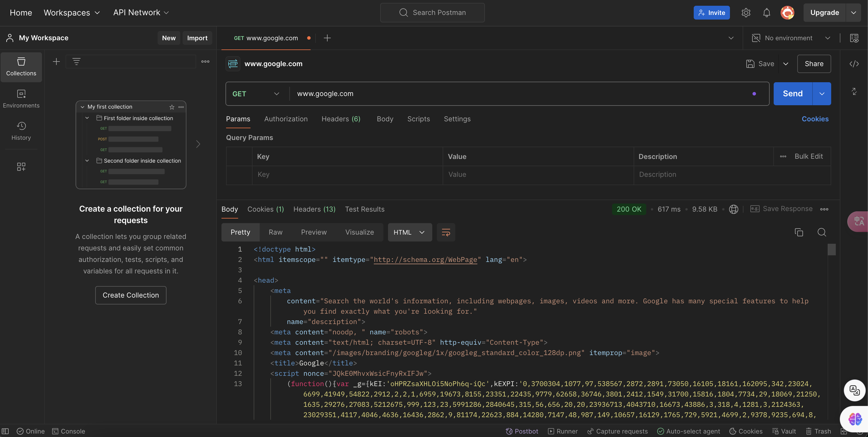Open the notifications bell icon
The width and height of the screenshot is (868, 437).
(766, 13)
